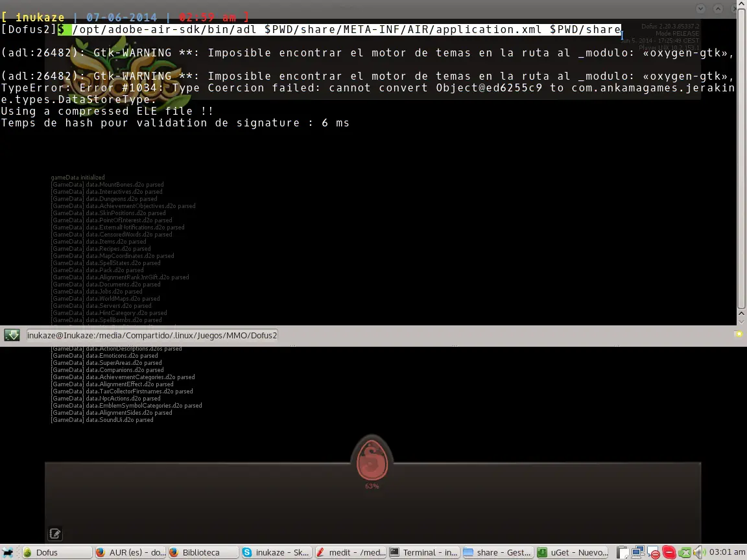Click 'data.EmblemSymbolCategories.d2o parsed' log line
747x560 pixels.
126,406
